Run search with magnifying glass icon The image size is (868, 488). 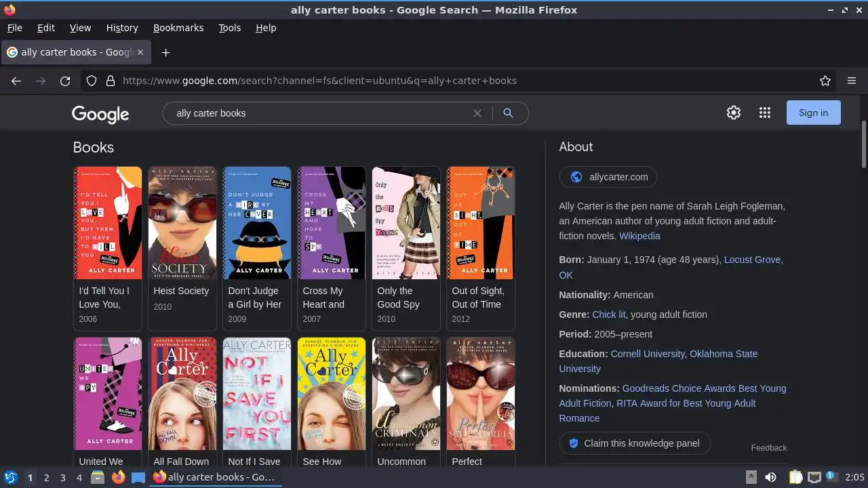click(508, 113)
